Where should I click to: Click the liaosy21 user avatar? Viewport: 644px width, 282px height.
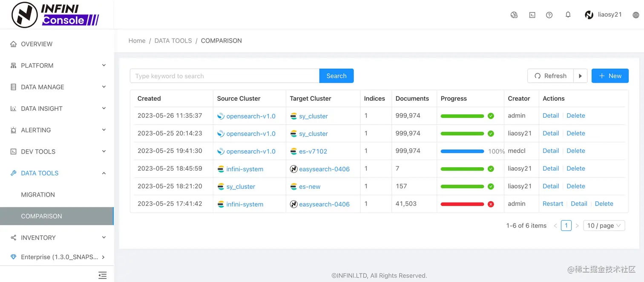tap(589, 15)
